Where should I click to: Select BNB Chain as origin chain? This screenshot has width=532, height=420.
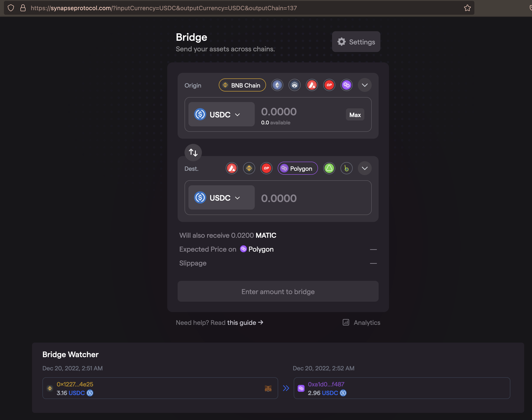242,85
